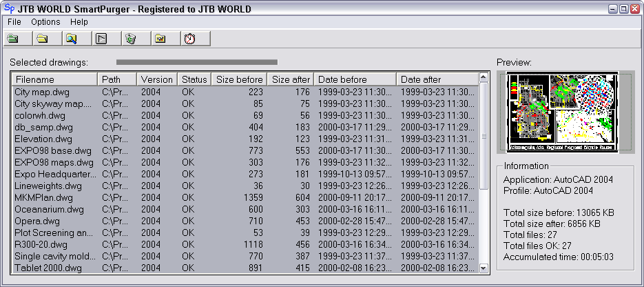
Task: Click the folder with picture toolbar icon
Action: pyautogui.click(x=160, y=39)
